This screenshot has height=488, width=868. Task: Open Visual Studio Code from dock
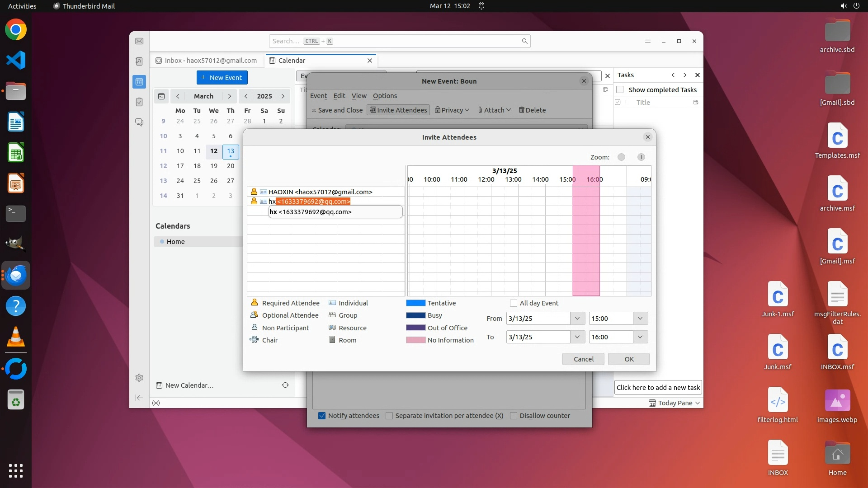[16, 60]
